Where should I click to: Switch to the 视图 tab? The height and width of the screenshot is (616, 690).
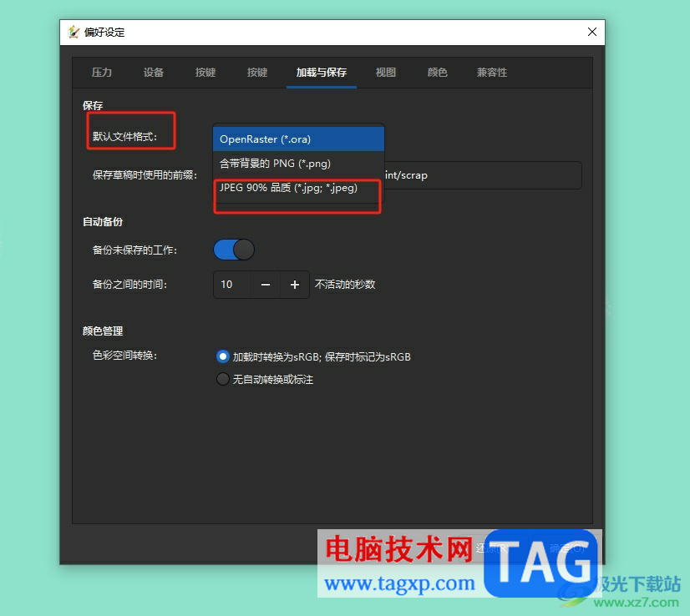click(385, 72)
